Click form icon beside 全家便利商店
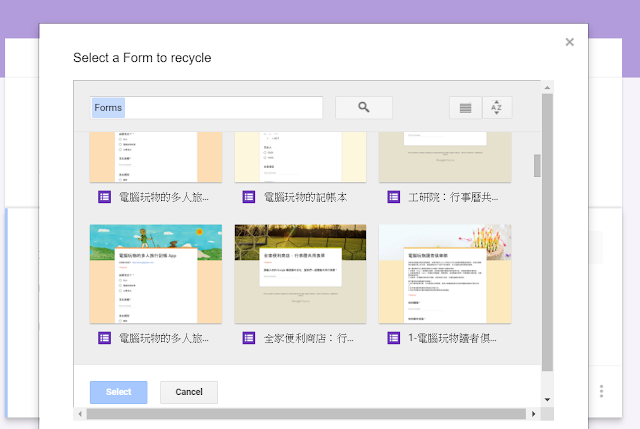Screen dimensions: 640x429 coord(249,338)
